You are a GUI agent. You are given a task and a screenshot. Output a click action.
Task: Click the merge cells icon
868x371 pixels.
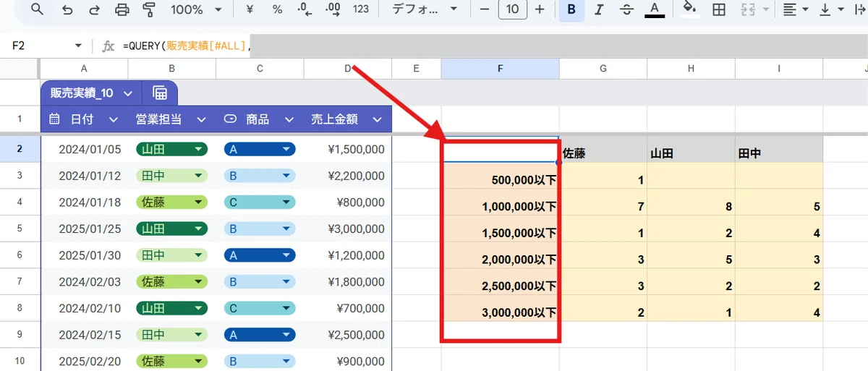(x=749, y=9)
